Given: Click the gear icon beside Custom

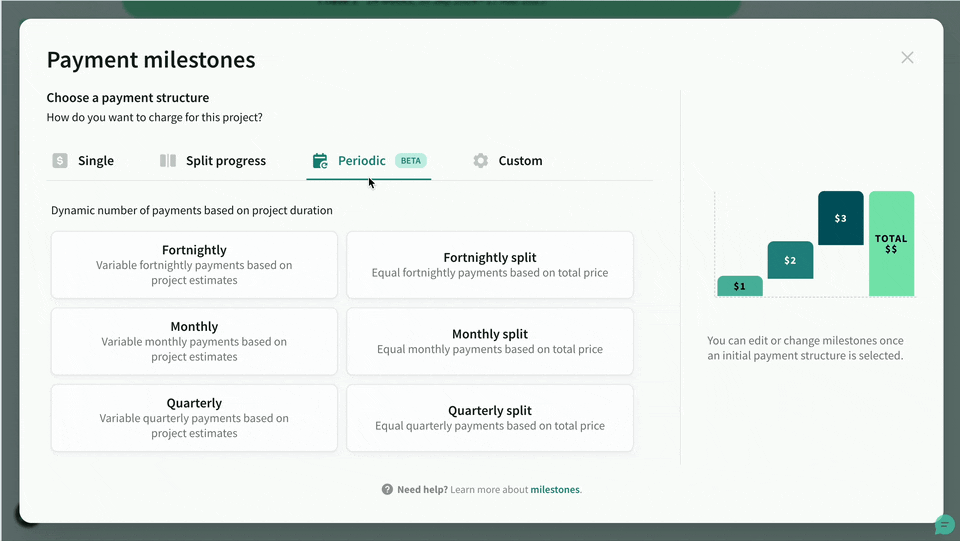Looking at the screenshot, I should point(481,161).
